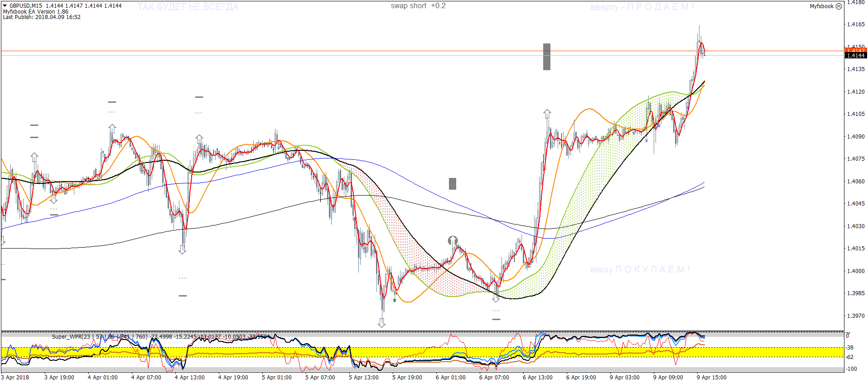This screenshot has width=868, height=383.
Task: Click the 5 Apr 13:00 time axis label
Action: click(x=364, y=378)
